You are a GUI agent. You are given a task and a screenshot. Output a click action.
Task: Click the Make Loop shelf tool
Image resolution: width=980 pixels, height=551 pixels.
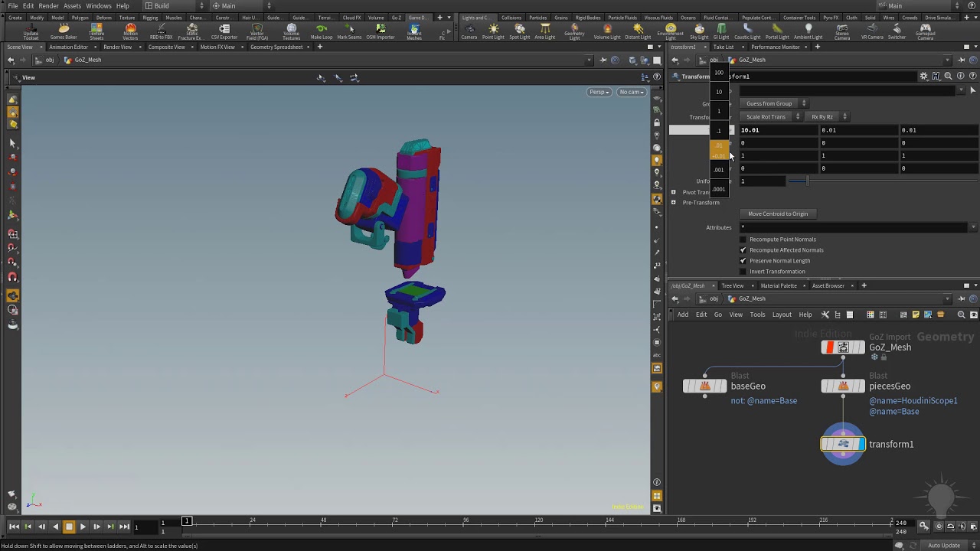[322, 31]
